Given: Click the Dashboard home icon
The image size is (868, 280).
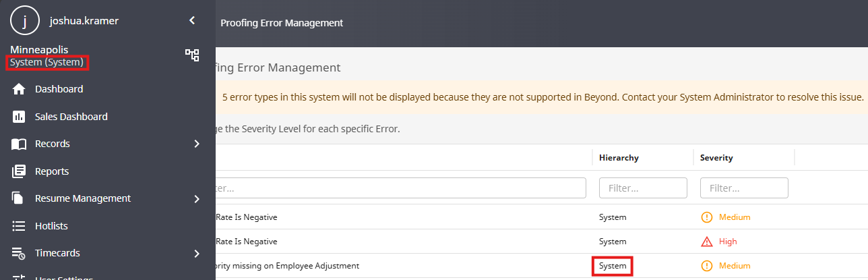Looking at the screenshot, I should point(20,89).
